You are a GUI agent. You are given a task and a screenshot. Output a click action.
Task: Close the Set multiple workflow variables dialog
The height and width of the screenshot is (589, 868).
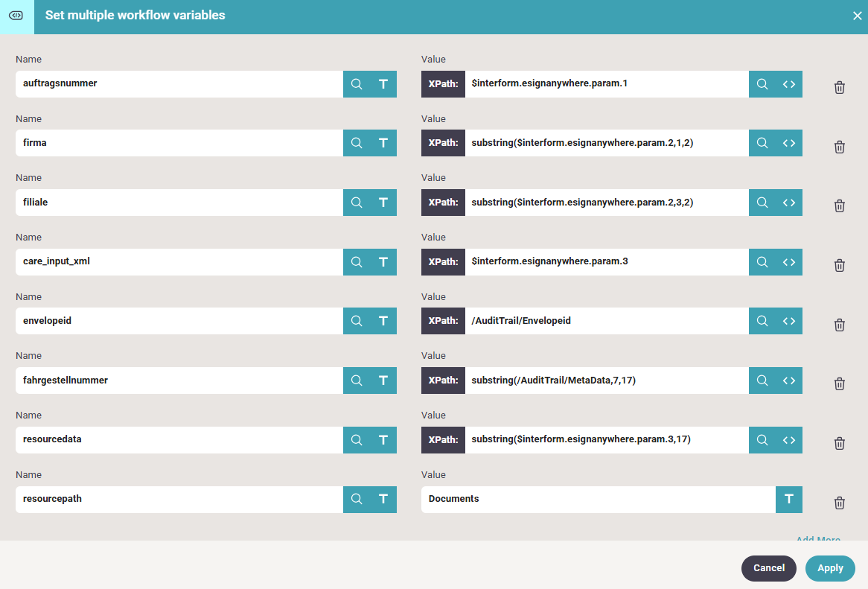[857, 16]
